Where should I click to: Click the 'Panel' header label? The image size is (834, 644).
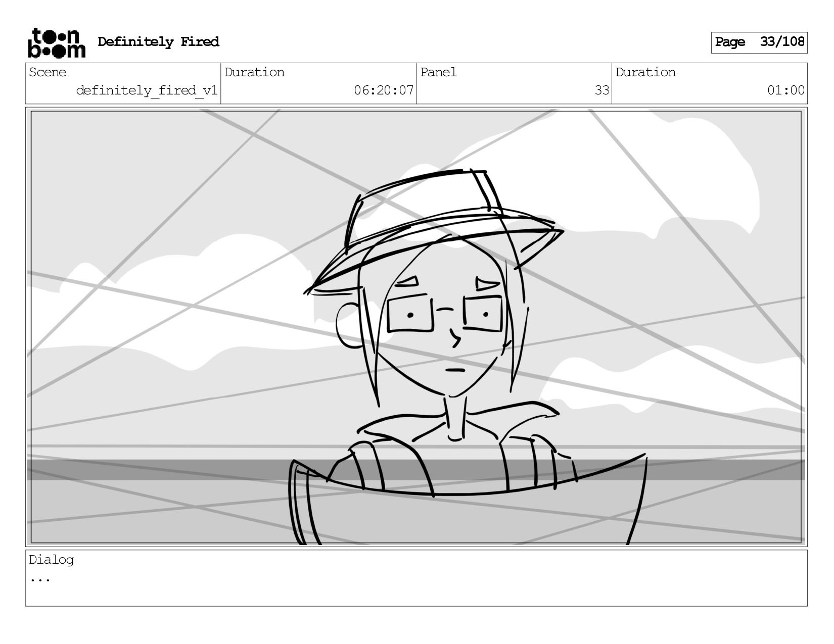438,72
